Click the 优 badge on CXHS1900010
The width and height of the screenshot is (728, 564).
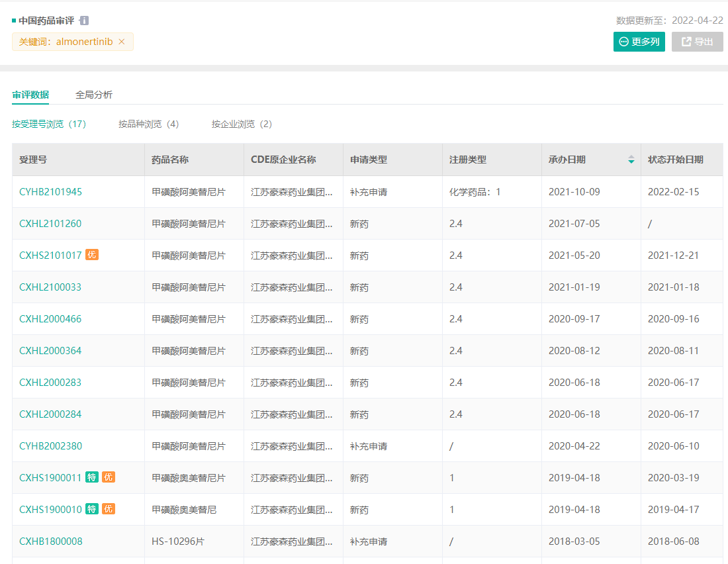coord(109,509)
